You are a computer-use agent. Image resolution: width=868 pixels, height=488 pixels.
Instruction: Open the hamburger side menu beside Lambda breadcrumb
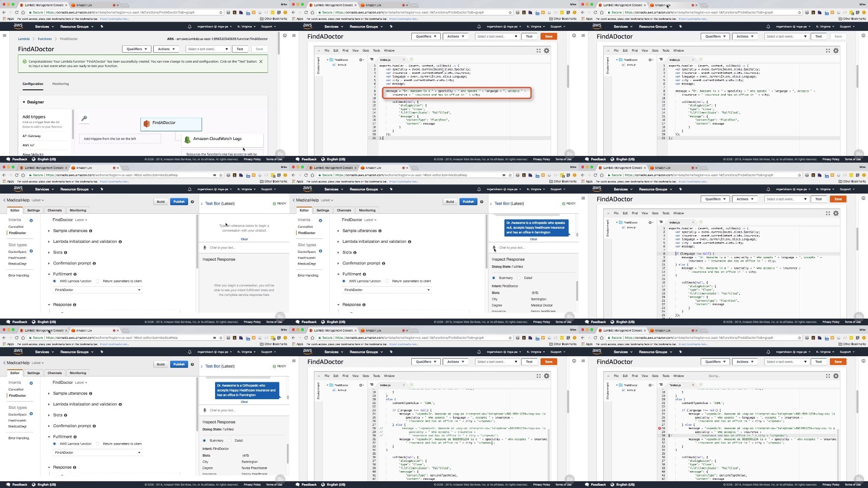click(4, 35)
